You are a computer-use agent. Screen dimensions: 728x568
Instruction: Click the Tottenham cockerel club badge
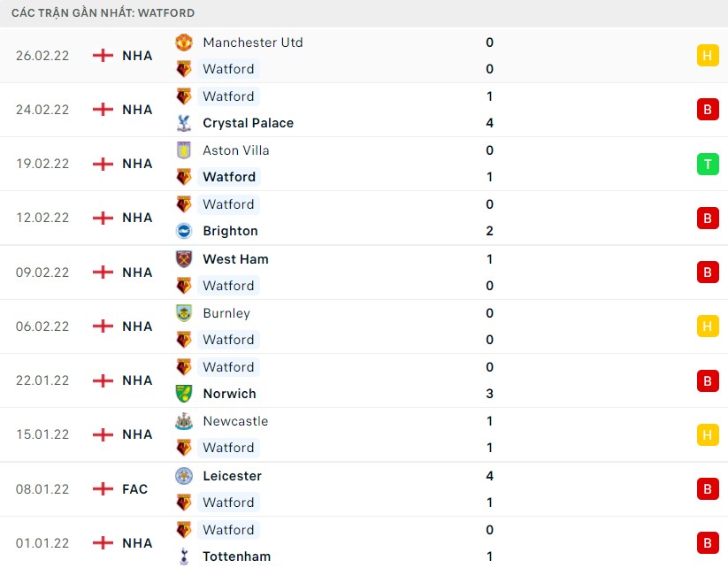click(185, 556)
